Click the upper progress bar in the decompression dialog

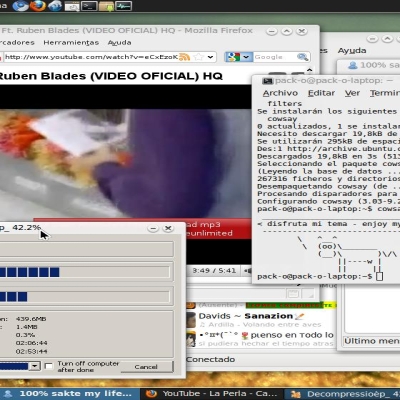(x=85, y=272)
